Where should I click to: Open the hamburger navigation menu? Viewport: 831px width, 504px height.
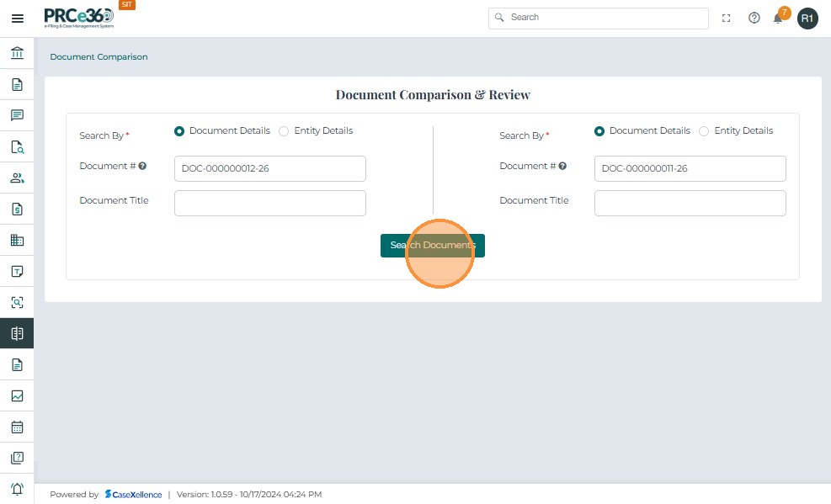click(17, 18)
